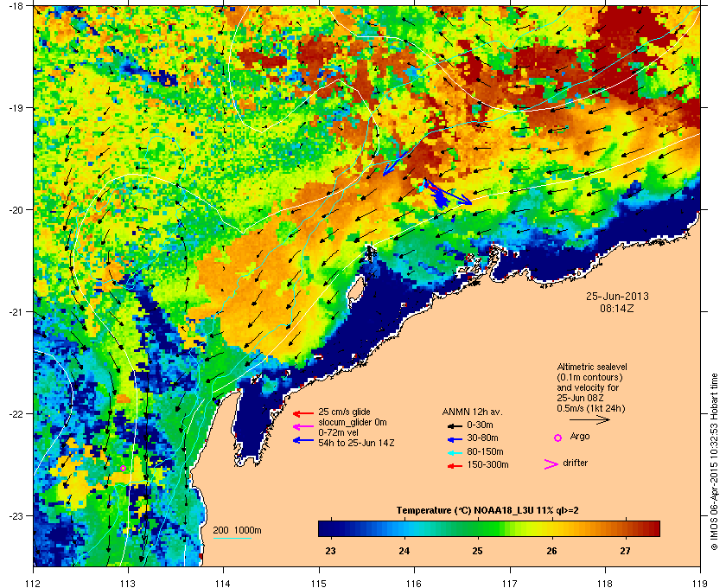The image size is (726, 588).
Task: Click the '-20' latitude axis label
Action: point(16,210)
